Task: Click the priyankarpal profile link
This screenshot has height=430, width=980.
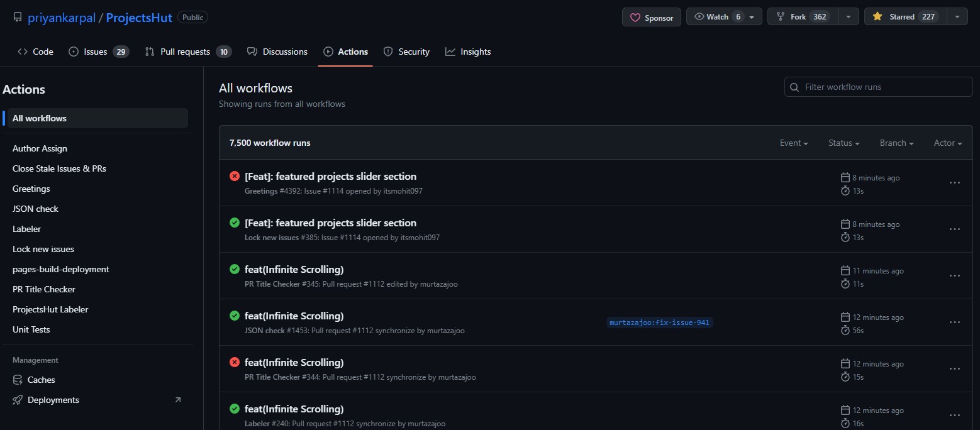Action: click(x=61, y=17)
